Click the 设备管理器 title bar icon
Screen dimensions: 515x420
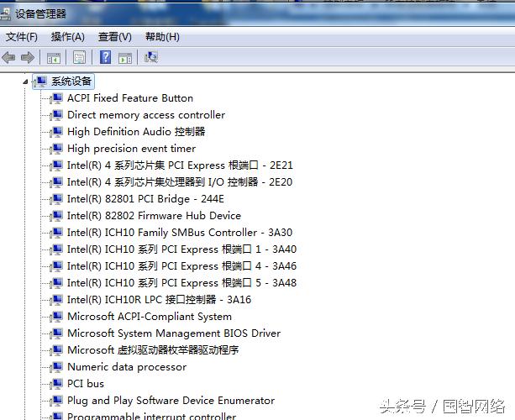click(6, 14)
